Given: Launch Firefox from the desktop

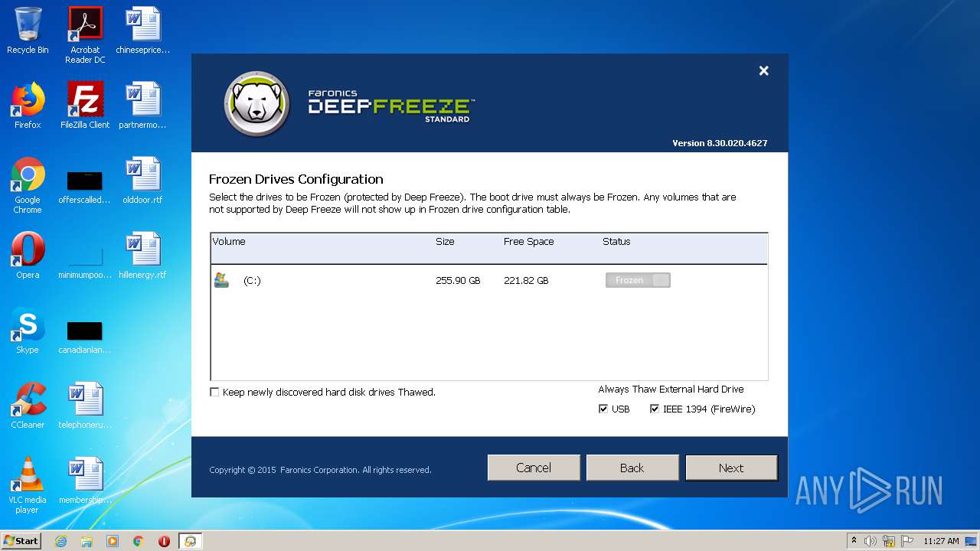Looking at the screenshot, I should click(x=28, y=106).
